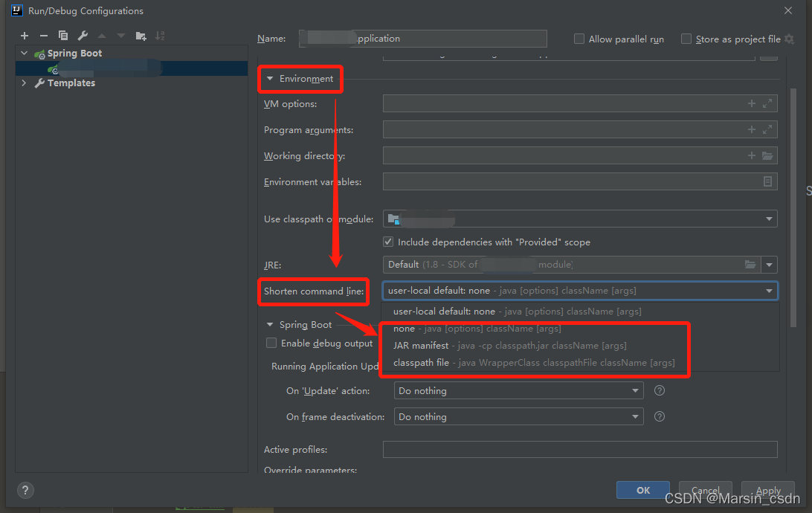Open the Store as project file gear
812x513 pixels.
(x=789, y=39)
